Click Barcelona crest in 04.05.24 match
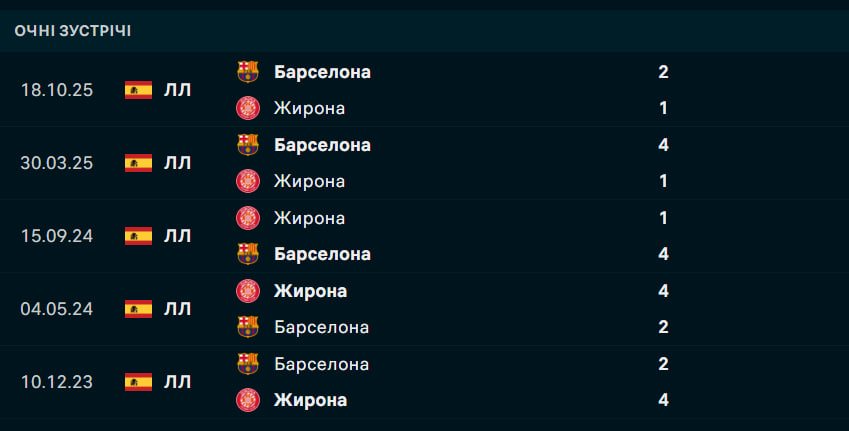 pos(247,327)
